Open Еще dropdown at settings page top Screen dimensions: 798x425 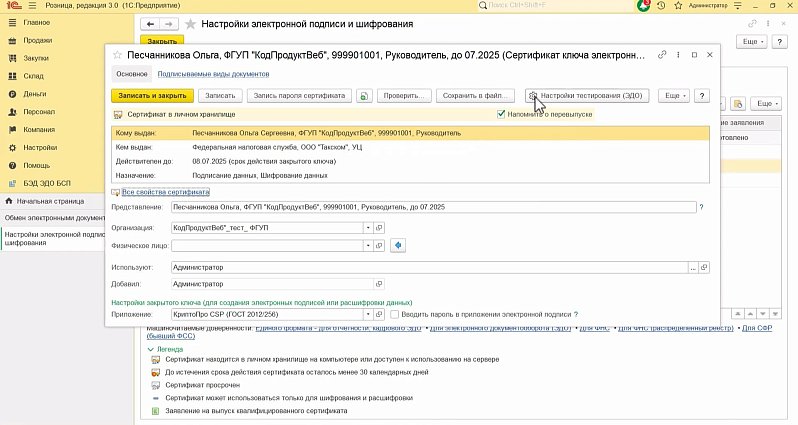pos(752,42)
